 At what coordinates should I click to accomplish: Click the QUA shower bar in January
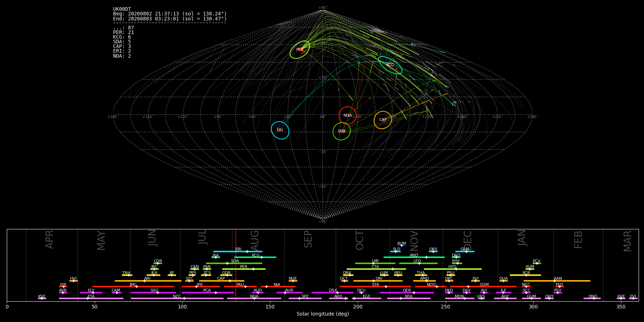coord(503,281)
